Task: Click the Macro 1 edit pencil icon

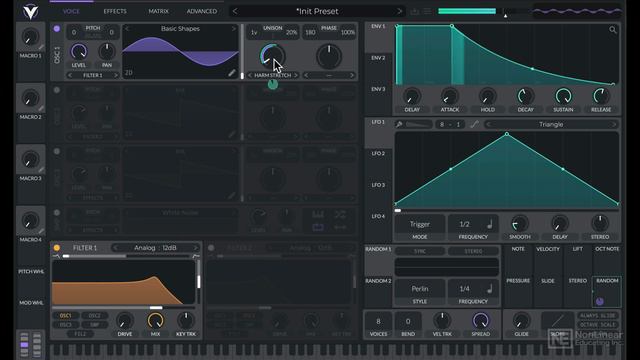Action: point(41,47)
